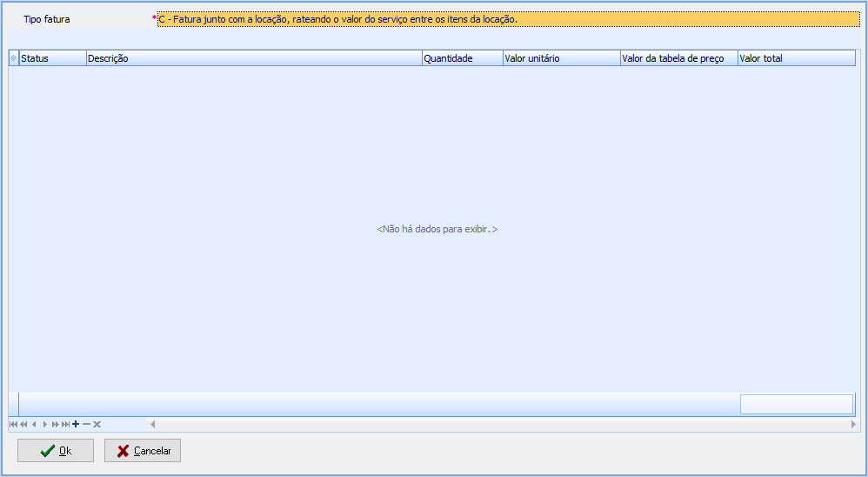This screenshot has width=868, height=477.
Task: Open grid column chooser asterisk icon
Action: 14,58
